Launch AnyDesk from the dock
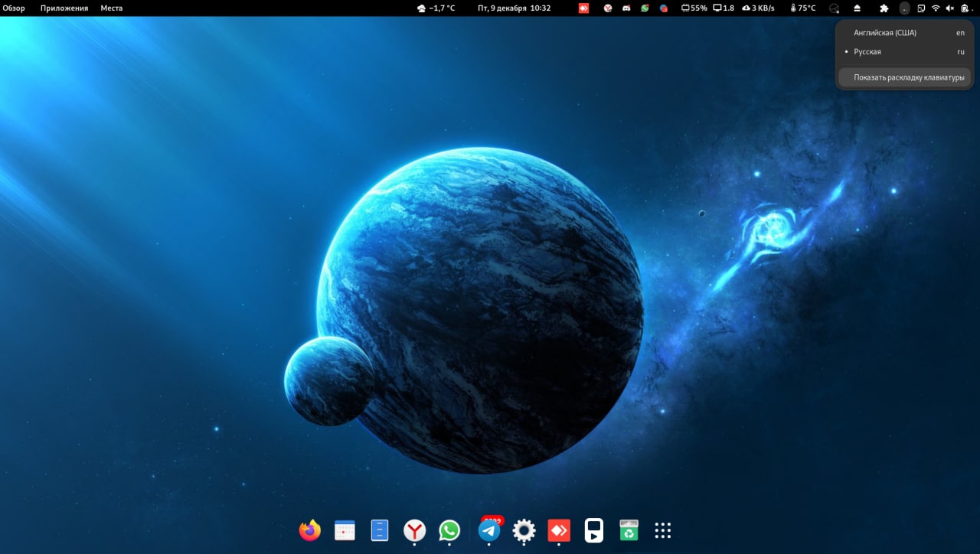The height and width of the screenshot is (554, 980). [x=559, y=530]
